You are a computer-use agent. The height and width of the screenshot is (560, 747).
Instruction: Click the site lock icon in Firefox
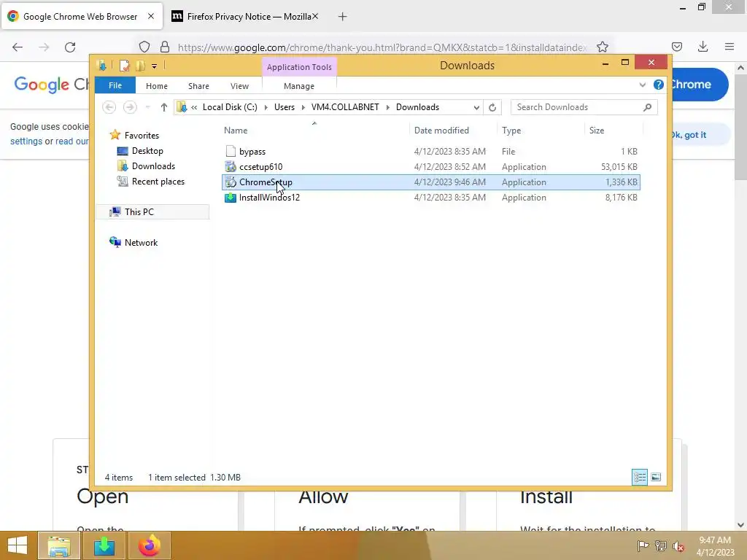click(x=165, y=47)
